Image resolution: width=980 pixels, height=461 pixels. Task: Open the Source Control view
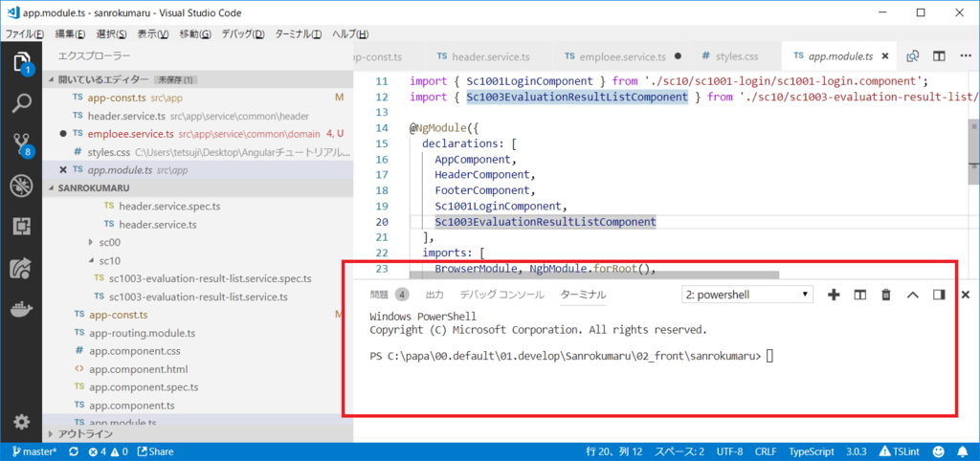coord(21,145)
